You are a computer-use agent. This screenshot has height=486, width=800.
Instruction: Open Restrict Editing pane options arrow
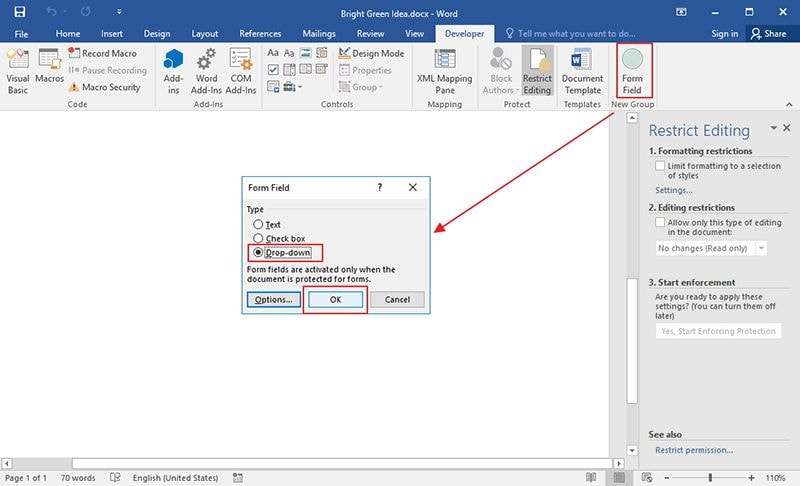click(773, 128)
